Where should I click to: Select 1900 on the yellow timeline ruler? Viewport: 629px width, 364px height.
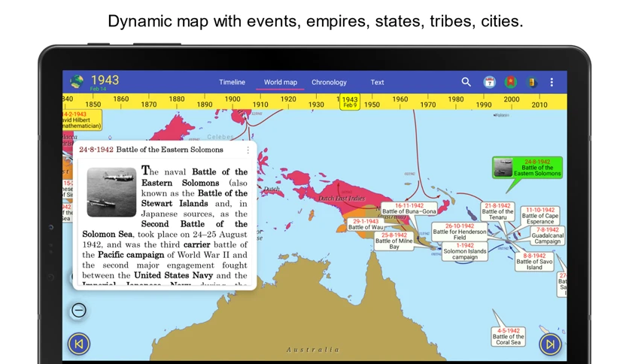click(232, 99)
